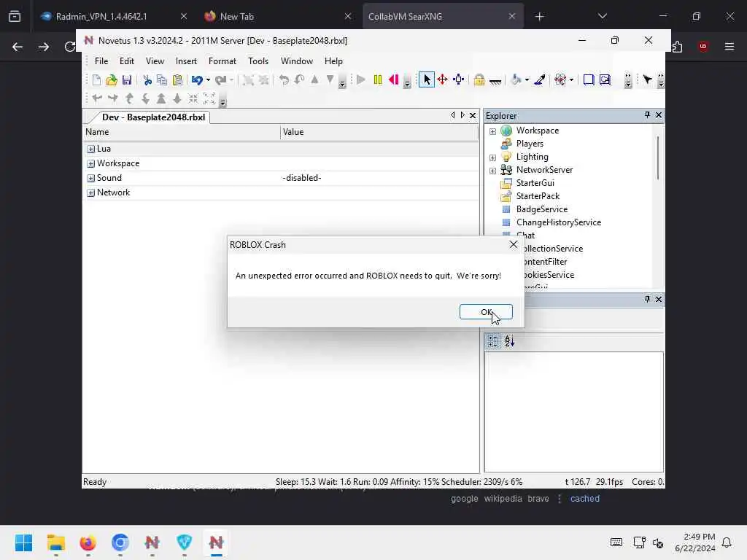The width and height of the screenshot is (747, 560).
Task: Select StarterPack in Explorer tree
Action: coord(538,195)
